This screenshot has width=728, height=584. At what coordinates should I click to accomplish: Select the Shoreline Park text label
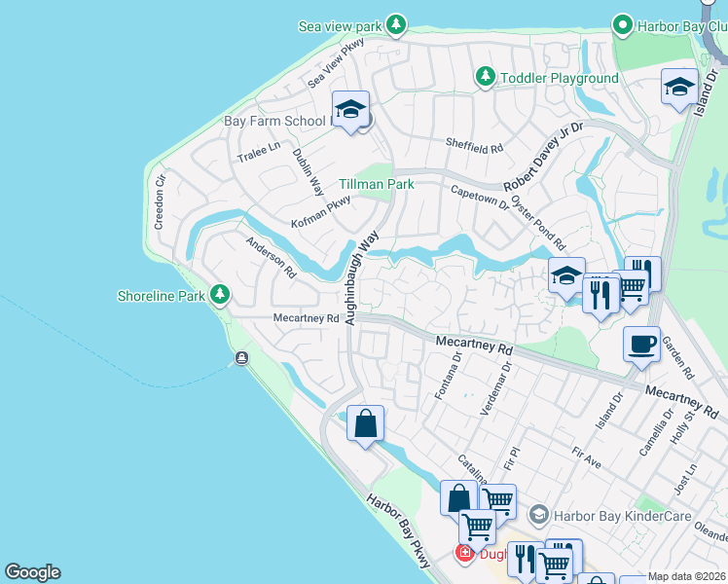pos(162,296)
